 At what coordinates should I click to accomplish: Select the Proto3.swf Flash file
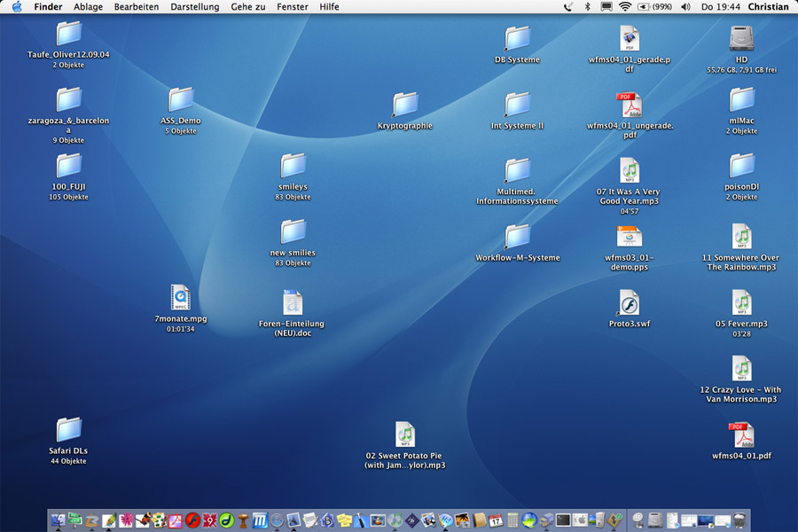pyautogui.click(x=630, y=302)
